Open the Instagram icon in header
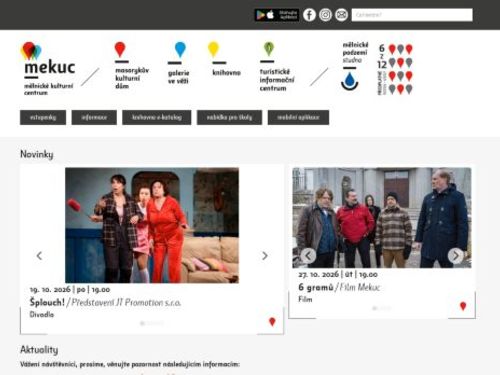Image resolution: width=500 pixels, height=375 pixels. click(x=325, y=15)
